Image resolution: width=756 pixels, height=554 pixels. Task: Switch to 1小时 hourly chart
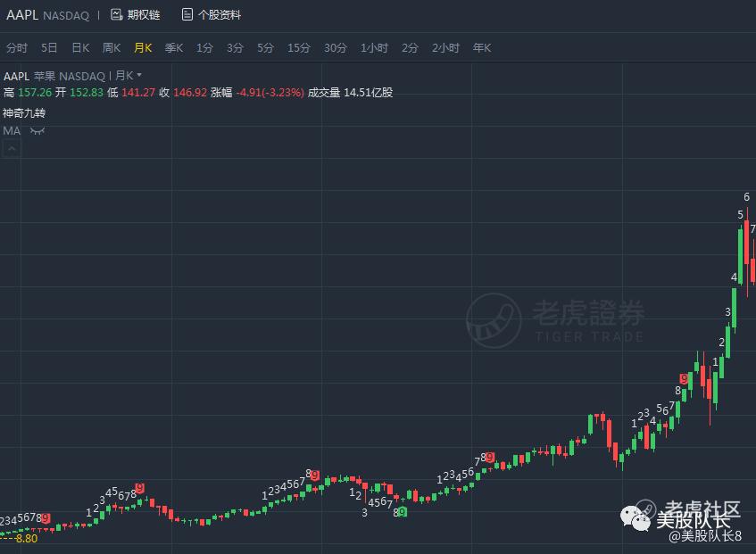click(374, 47)
